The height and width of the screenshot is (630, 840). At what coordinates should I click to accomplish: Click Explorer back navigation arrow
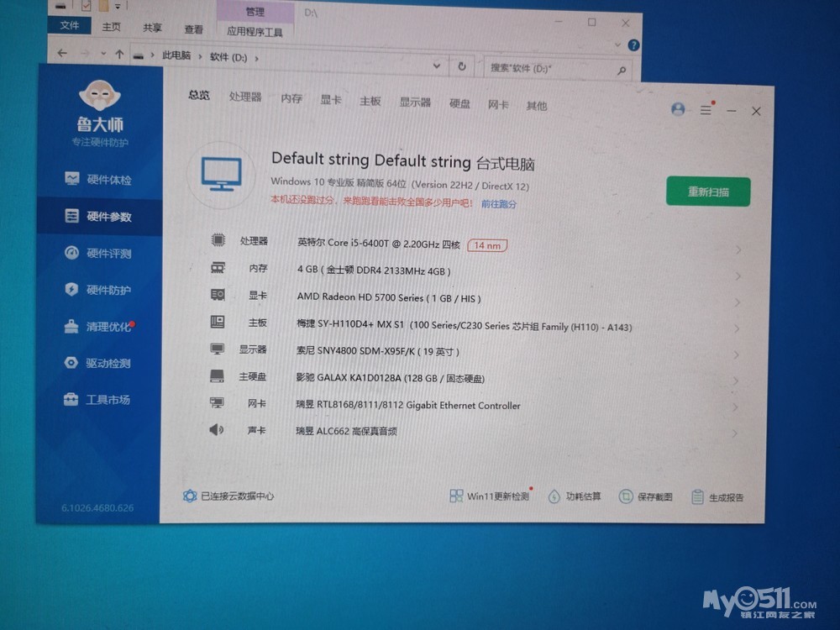click(62, 52)
